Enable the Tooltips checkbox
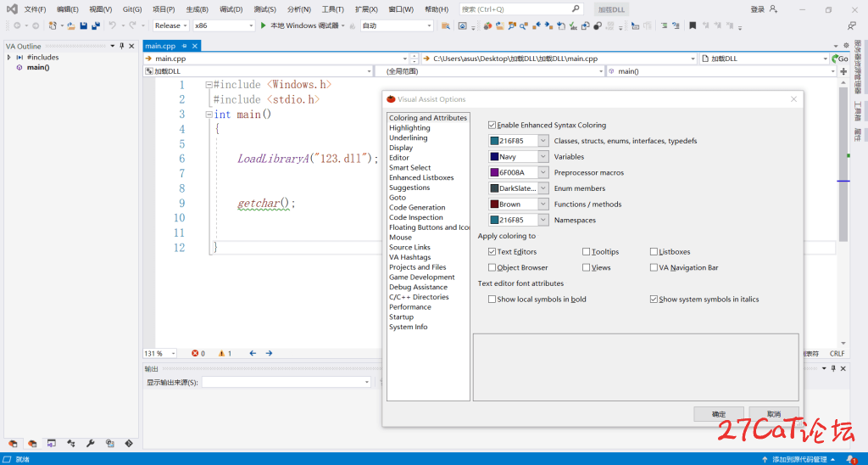This screenshot has height=465, width=868. point(587,252)
